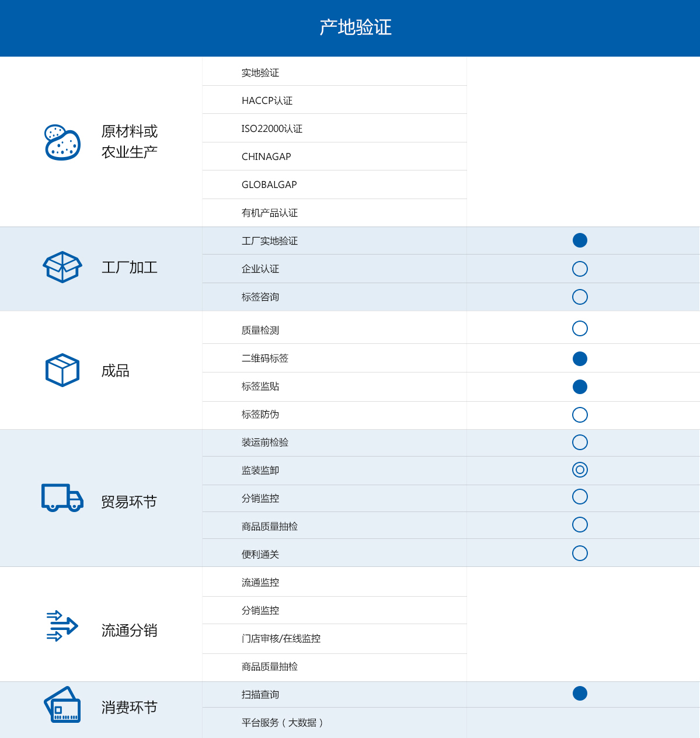Click the finished product cube icon
The width and height of the screenshot is (700, 738).
(x=62, y=370)
